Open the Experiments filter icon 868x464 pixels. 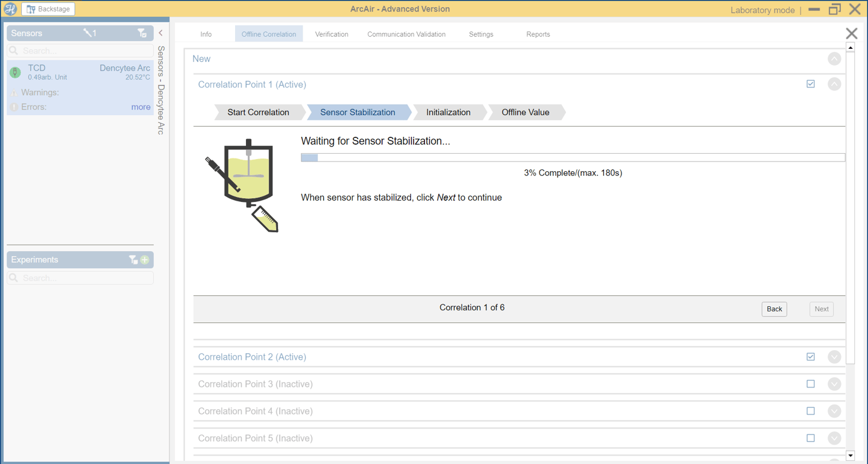click(133, 260)
